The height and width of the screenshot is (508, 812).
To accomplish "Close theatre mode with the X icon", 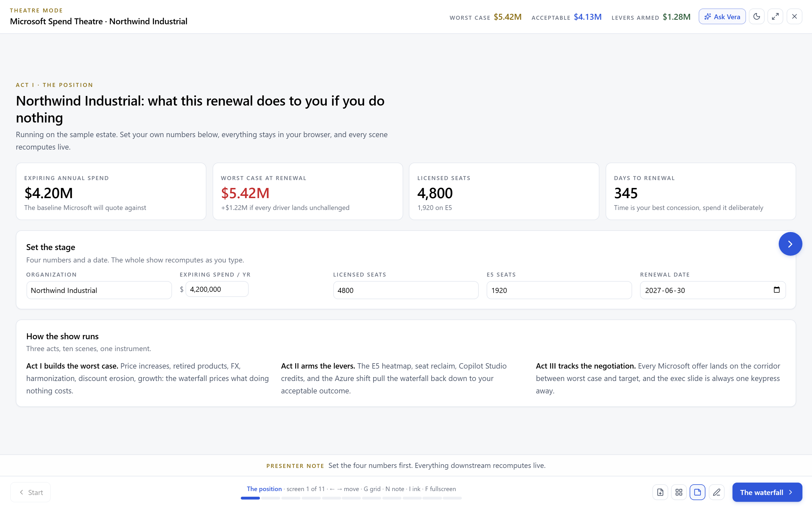I will 794,16.
